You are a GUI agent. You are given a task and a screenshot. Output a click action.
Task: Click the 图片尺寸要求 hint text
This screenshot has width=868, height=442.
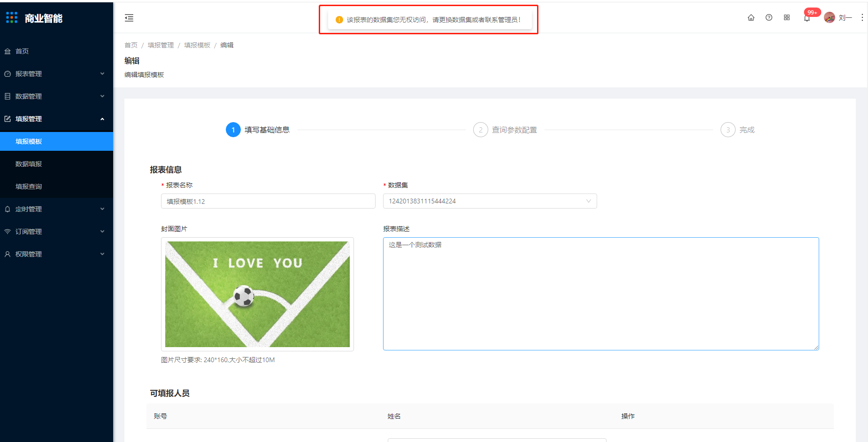[218, 360]
